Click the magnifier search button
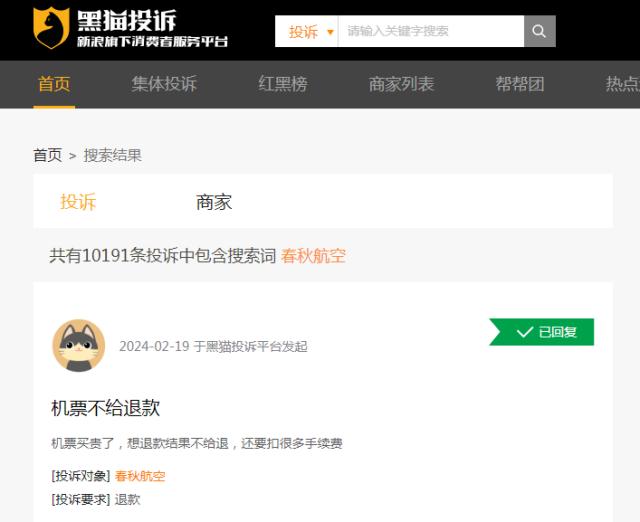The height and width of the screenshot is (522, 640). [x=540, y=31]
